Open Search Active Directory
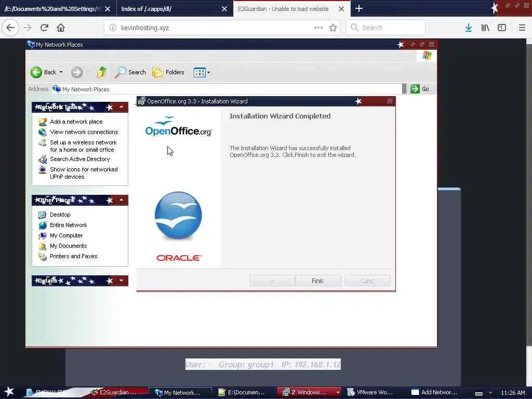Image resolution: width=532 pixels, height=399 pixels. click(79, 159)
